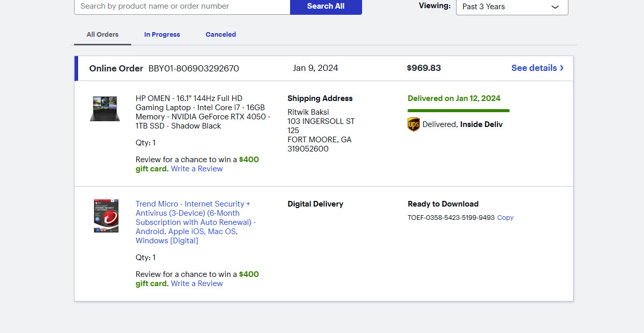644x333 pixels.
Task: Click Write a Review for Trend Micro
Action: (197, 284)
